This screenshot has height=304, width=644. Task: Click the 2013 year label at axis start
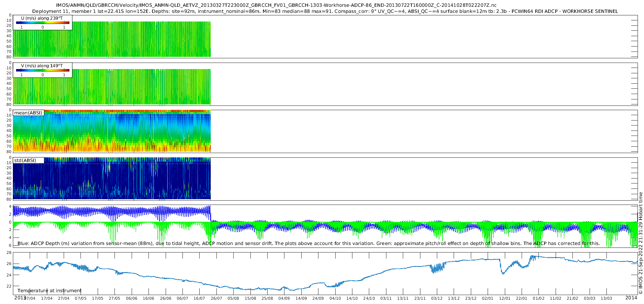[20, 298]
